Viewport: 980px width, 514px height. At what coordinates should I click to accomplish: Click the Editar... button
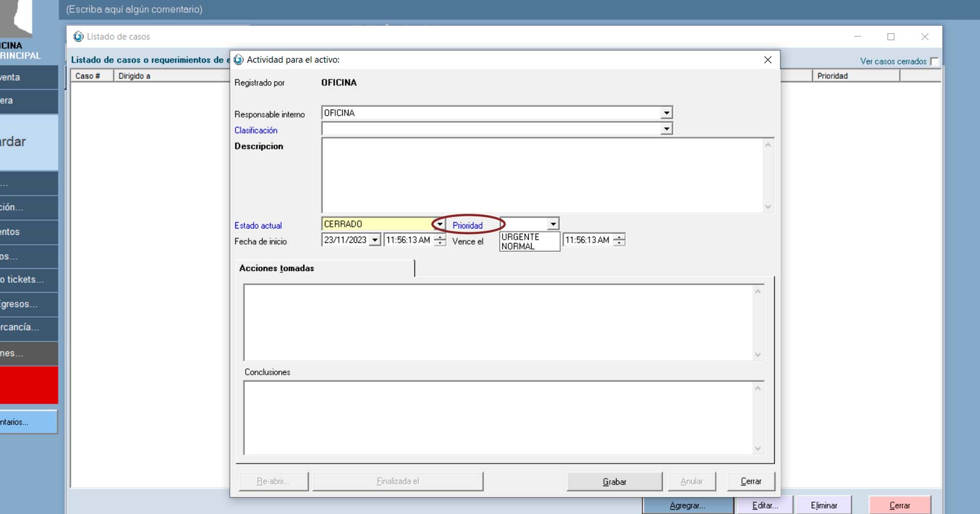tap(765, 505)
